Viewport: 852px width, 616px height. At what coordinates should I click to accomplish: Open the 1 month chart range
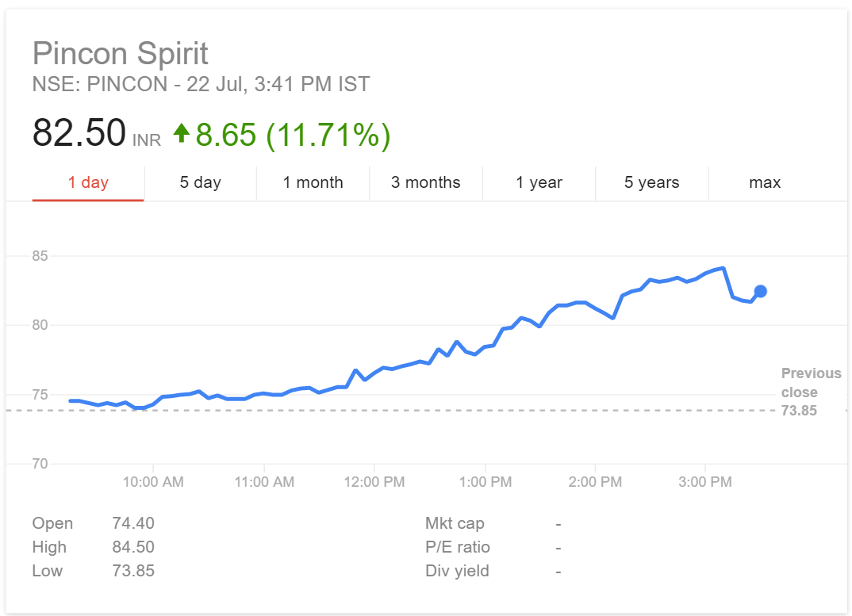pos(313,183)
